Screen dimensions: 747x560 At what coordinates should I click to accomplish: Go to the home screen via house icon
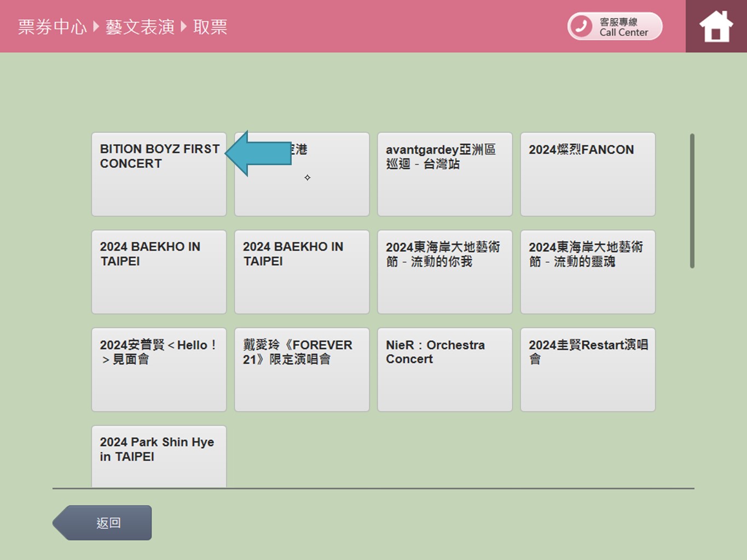click(716, 26)
